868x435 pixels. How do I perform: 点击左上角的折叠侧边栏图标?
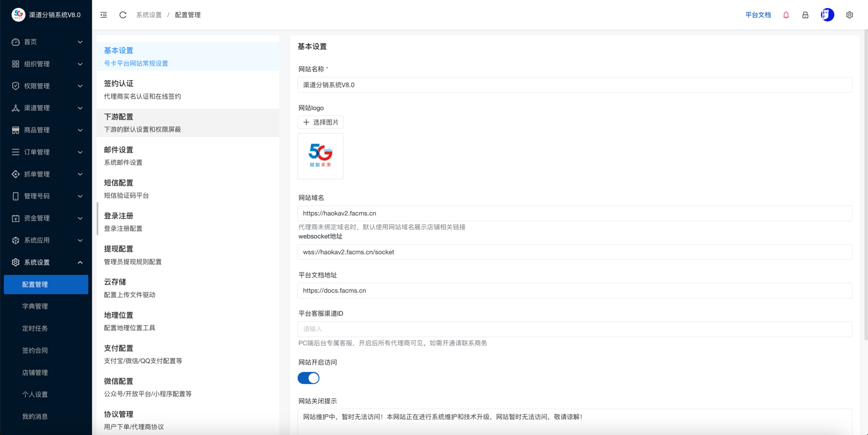(103, 14)
